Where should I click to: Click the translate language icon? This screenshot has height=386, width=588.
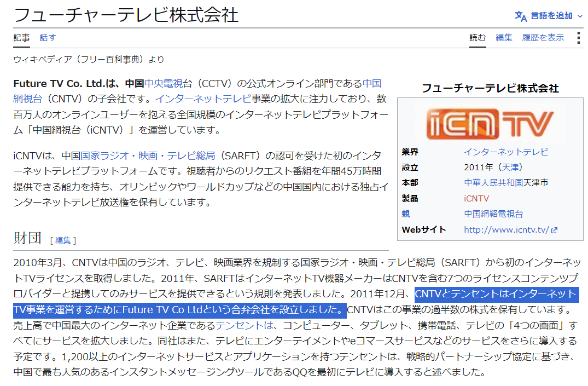click(x=521, y=16)
